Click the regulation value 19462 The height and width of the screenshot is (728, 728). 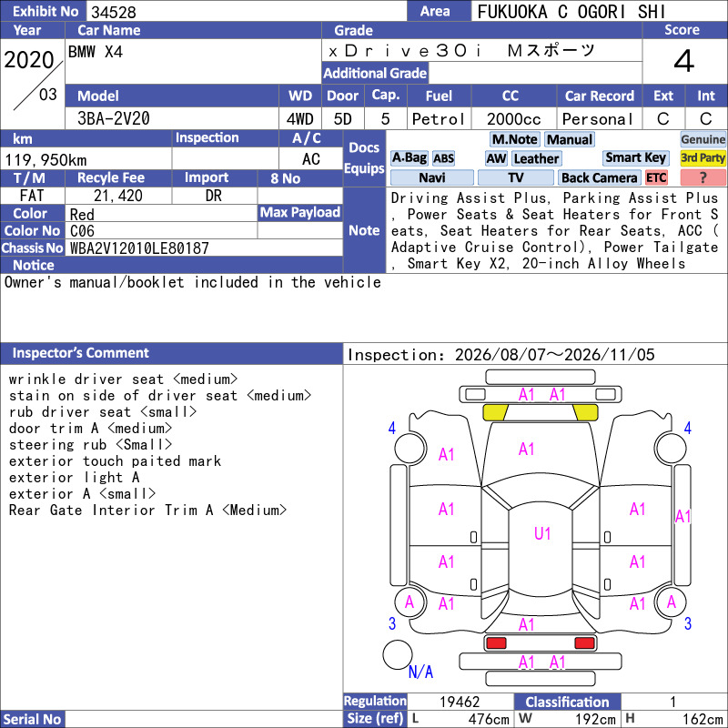[x=460, y=702]
